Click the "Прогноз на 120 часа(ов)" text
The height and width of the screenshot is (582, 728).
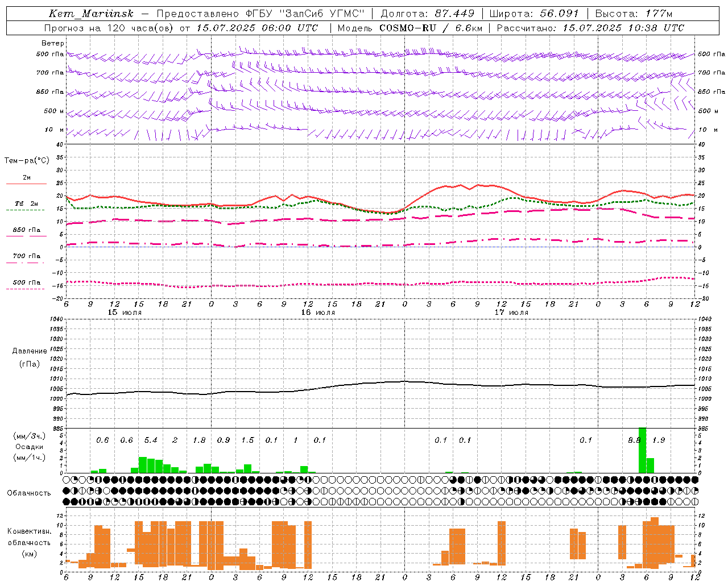(110, 28)
